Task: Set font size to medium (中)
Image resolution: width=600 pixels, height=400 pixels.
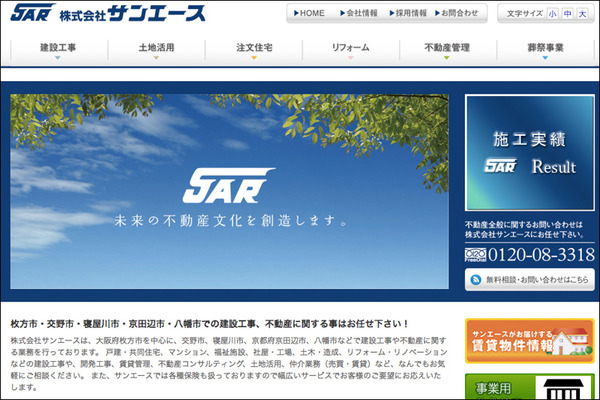Action: 568,14
